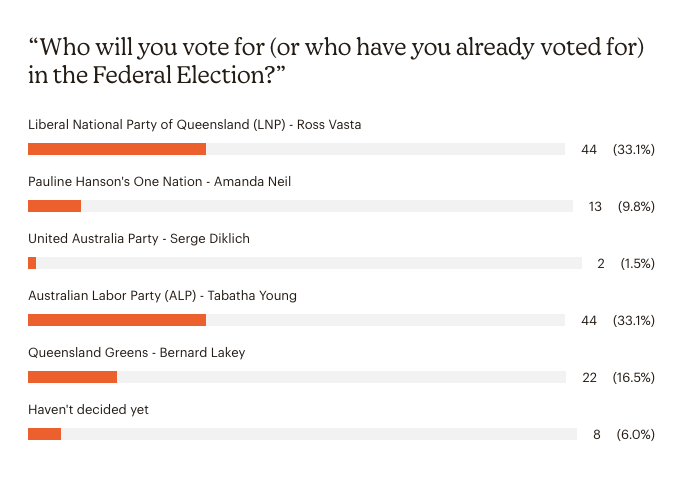Click the LNP 44 vote count
The height and width of the screenshot is (477, 683).
coord(588,149)
